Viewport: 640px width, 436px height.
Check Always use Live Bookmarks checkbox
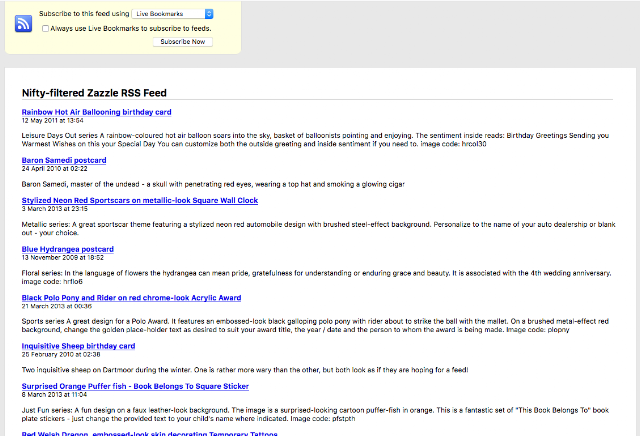45,29
